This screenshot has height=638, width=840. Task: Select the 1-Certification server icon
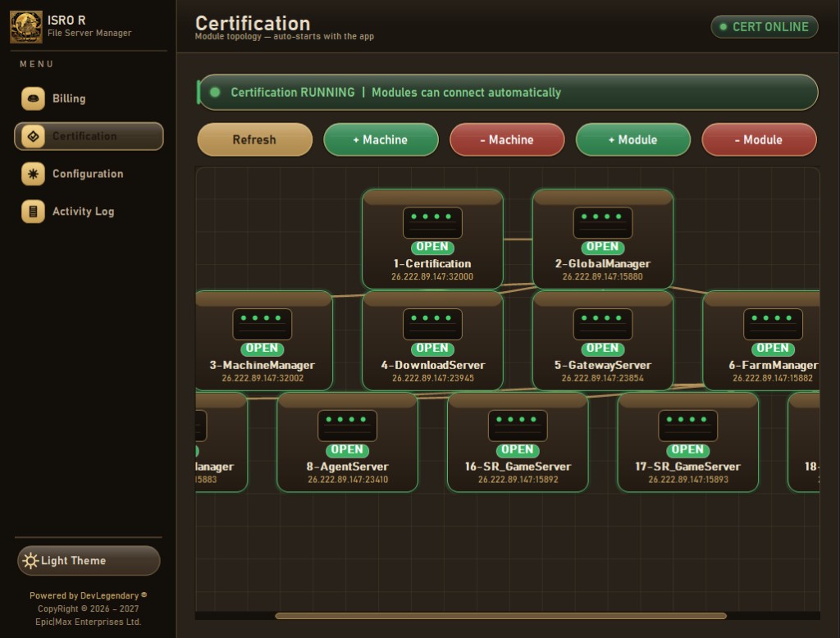pyautogui.click(x=432, y=222)
